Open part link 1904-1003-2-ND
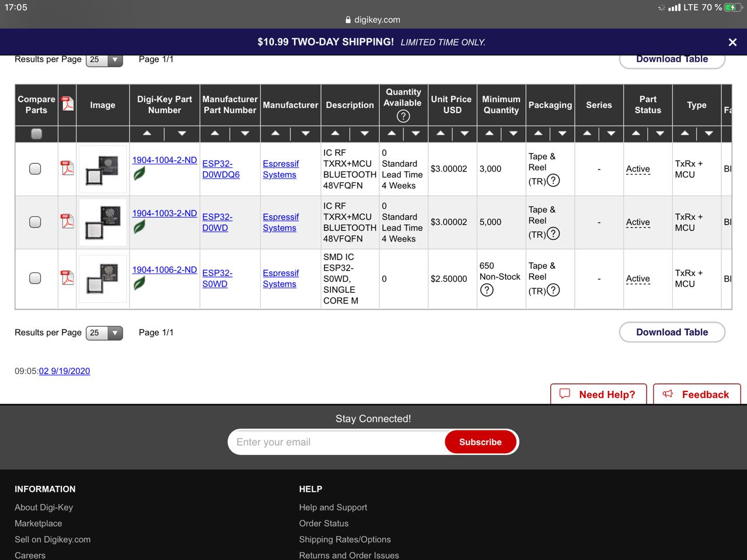The width and height of the screenshot is (747, 560). coord(165,213)
